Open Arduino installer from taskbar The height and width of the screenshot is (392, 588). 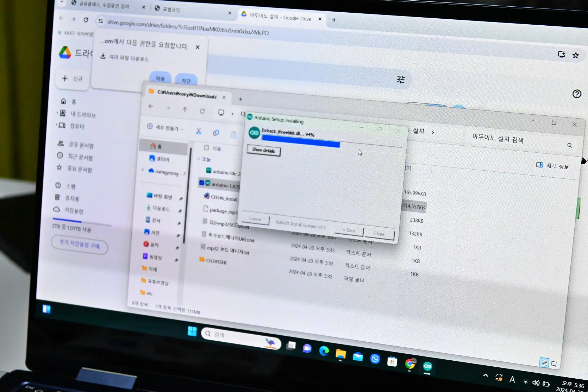click(427, 366)
